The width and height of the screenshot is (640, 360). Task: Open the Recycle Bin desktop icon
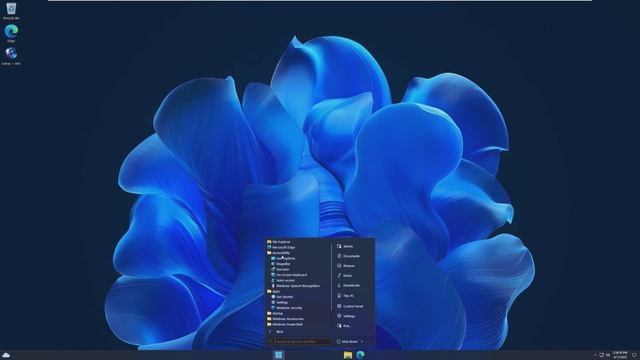[11, 11]
